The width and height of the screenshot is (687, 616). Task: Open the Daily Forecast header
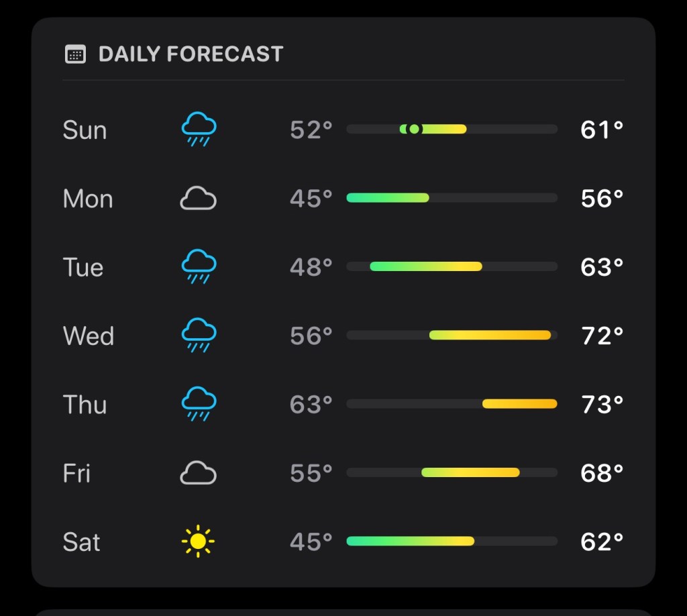click(191, 54)
